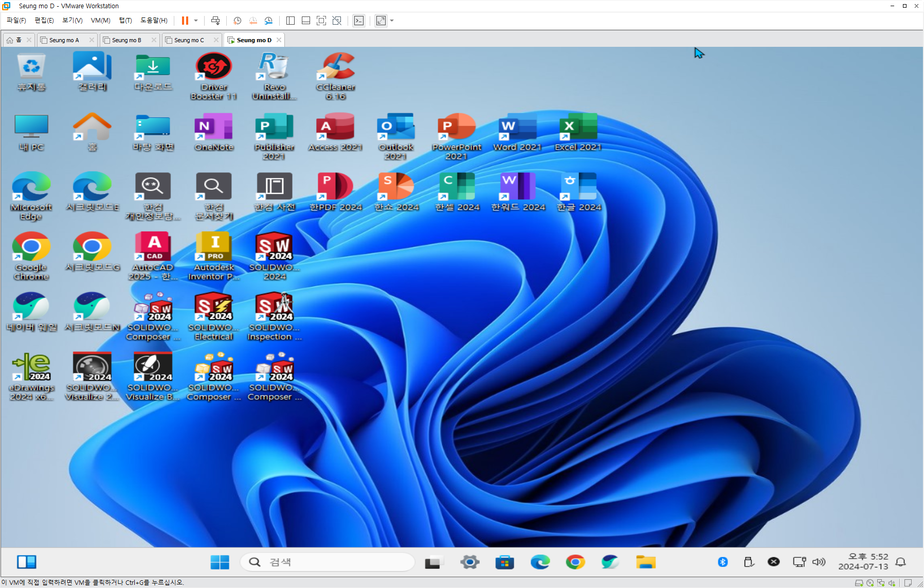The image size is (924, 588).
Task: Click the Windows Start button in guest
Action: [220, 562]
